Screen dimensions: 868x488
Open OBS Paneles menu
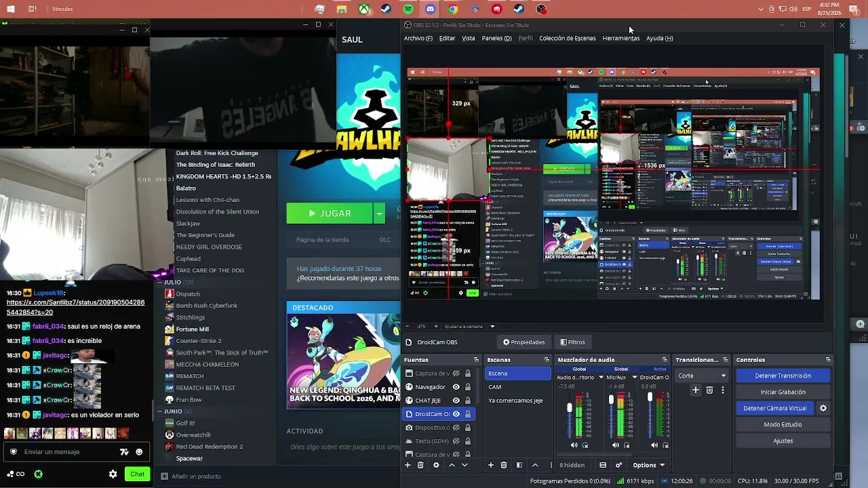496,39
